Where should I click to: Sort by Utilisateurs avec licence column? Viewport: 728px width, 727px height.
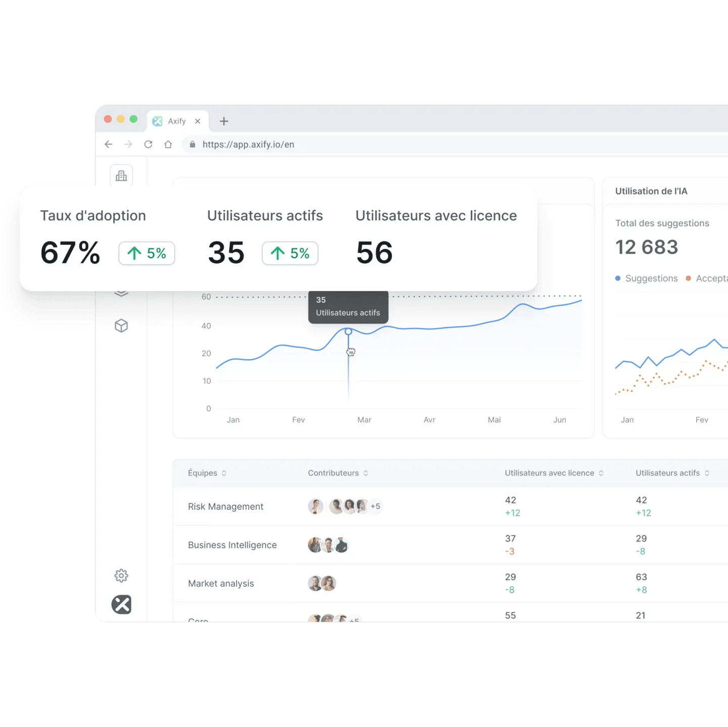(554, 473)
